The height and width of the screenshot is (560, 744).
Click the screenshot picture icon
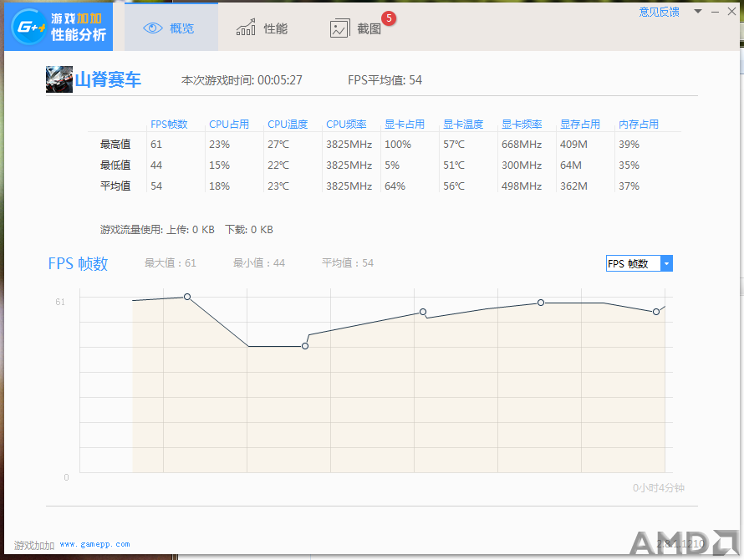coord(339,28)
